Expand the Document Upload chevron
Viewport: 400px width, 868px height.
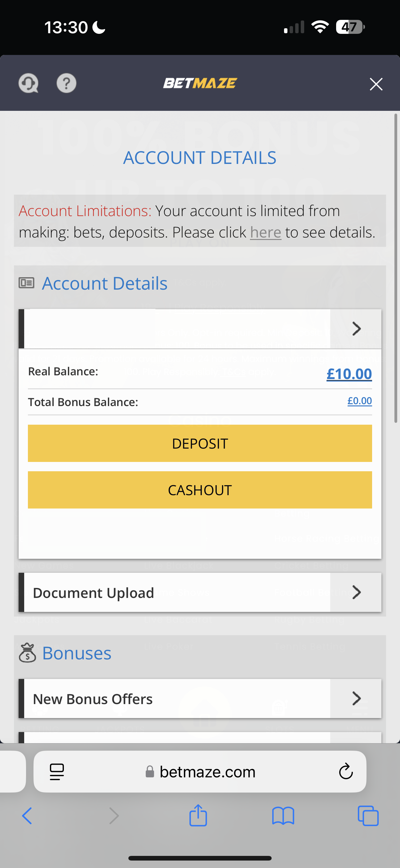[356, 592]
